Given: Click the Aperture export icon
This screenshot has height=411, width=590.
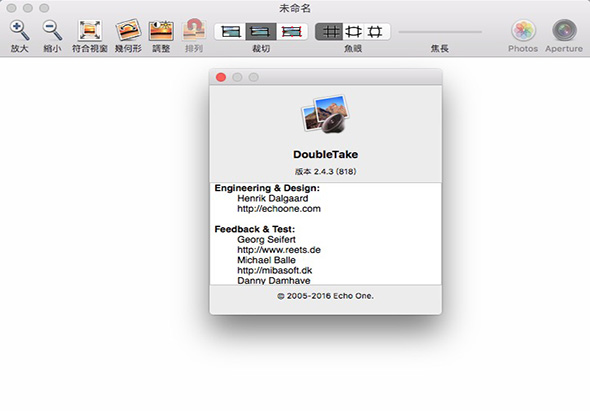Looking at the screenshot, I should [564, 30].
